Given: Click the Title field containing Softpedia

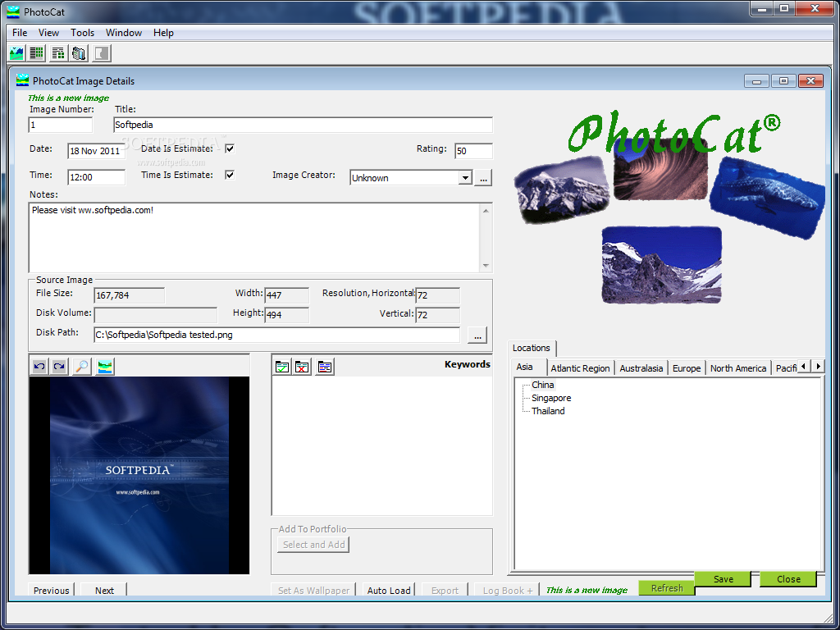Looking at the screenshot, I should (304, 125).
